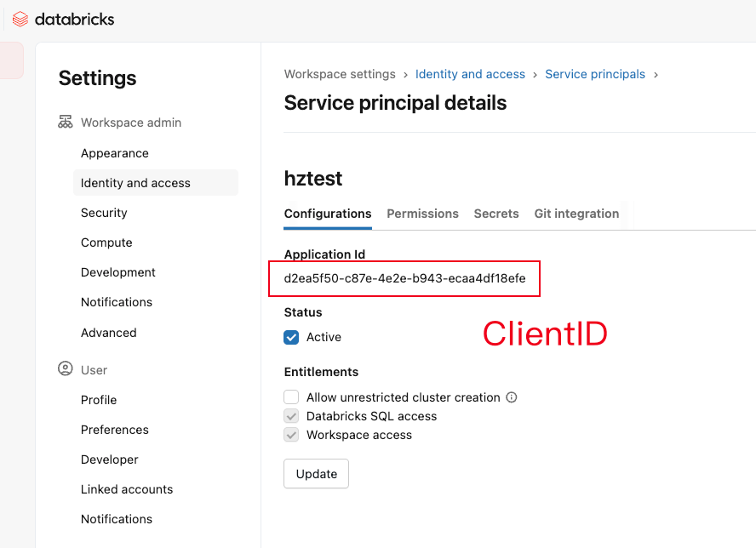This screenshot has height=548, width=756.
Task: Switch to the Configurations tab
Action: 328,214
